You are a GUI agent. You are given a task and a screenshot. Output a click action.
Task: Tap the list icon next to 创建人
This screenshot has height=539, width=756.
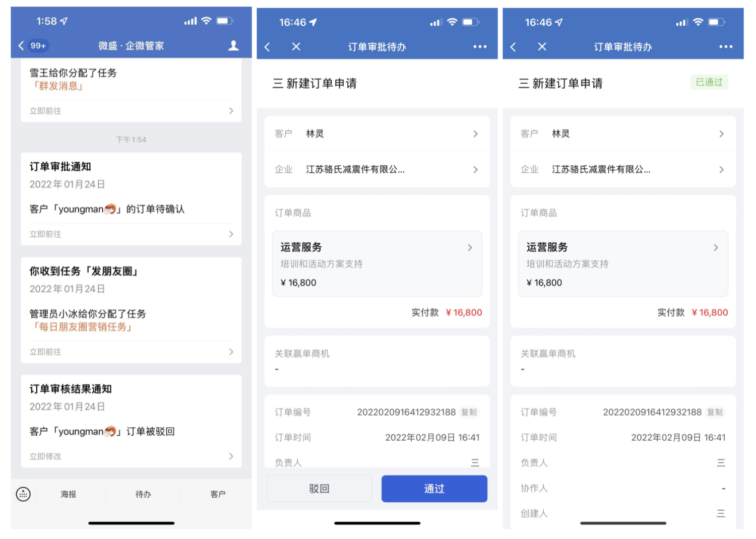coord(721,513)
